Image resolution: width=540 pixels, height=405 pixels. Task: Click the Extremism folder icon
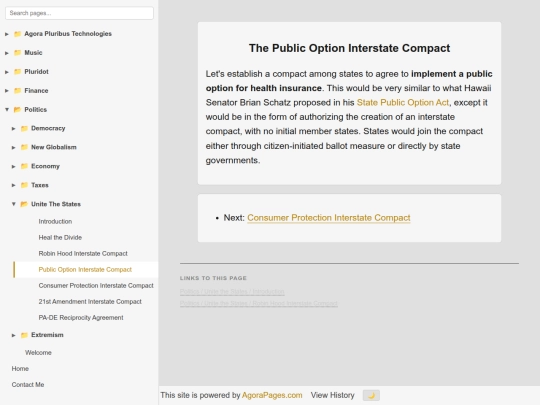24,335
